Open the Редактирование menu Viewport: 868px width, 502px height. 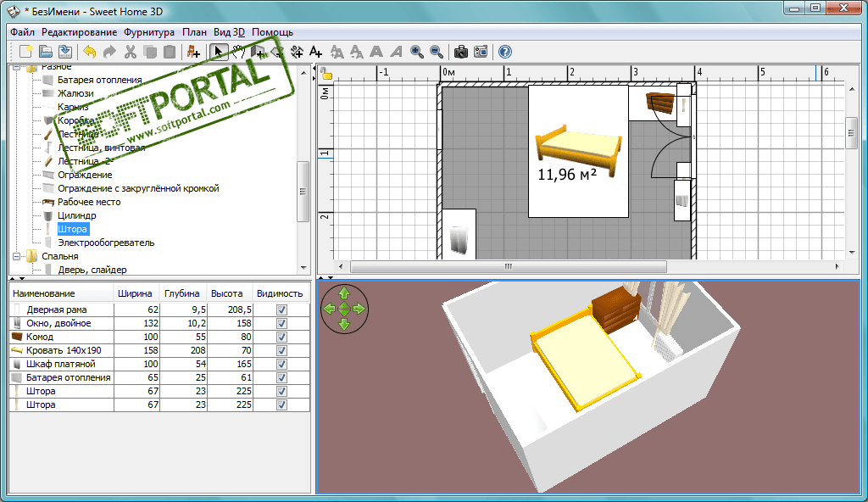79,32
